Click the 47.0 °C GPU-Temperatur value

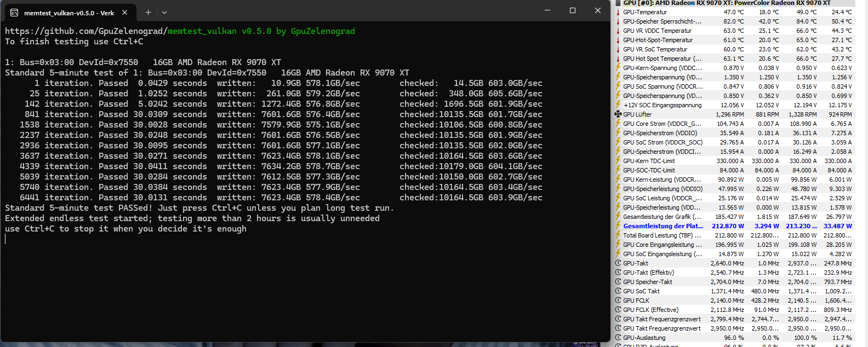[734, 12]
